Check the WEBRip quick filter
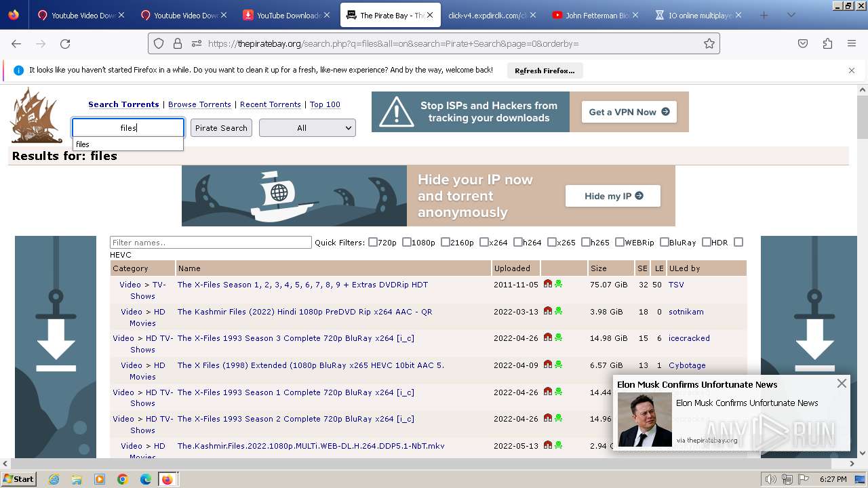 pyautogui.click(x=619, y=242)
